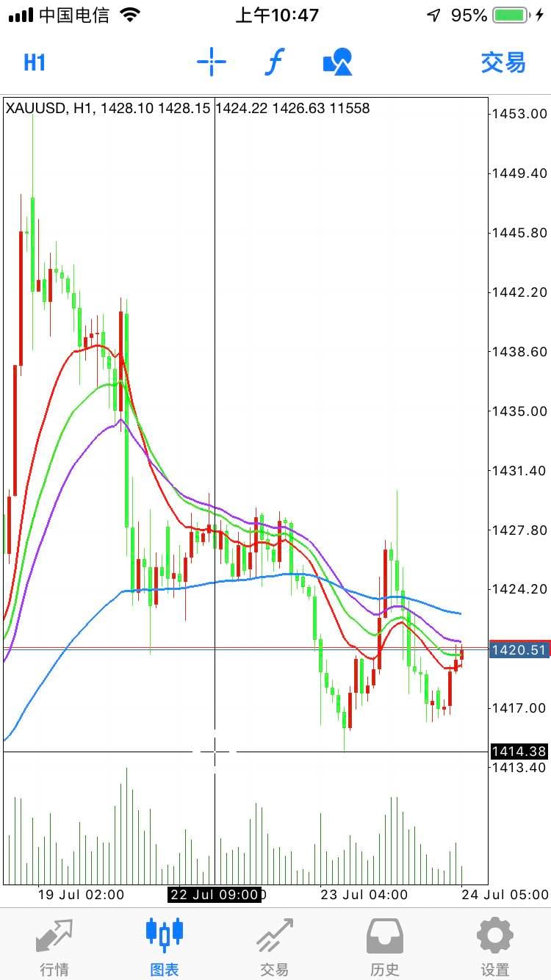The image size is (551, 980).
Task: Go to the 历史 history tab
Action: (x=385, y=947)
